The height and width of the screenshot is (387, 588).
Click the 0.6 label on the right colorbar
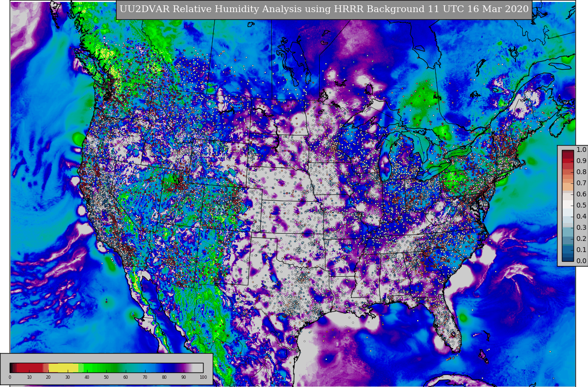click(x=581, y=194)
